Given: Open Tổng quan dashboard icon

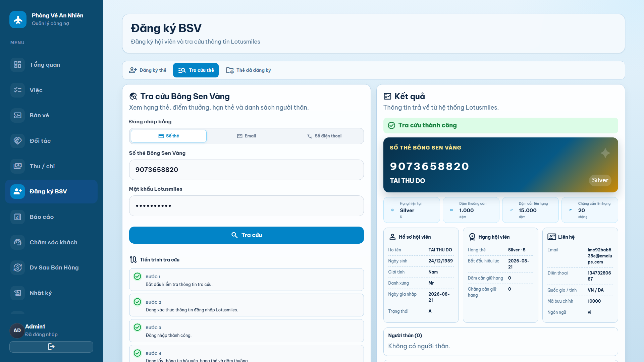Looking at the screenshot, I should (x=17, y=65).
